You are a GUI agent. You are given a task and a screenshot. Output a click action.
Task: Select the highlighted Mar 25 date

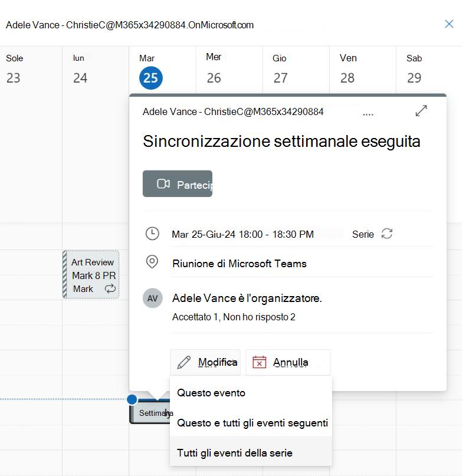pyautogui.click(x=150, y=78)
